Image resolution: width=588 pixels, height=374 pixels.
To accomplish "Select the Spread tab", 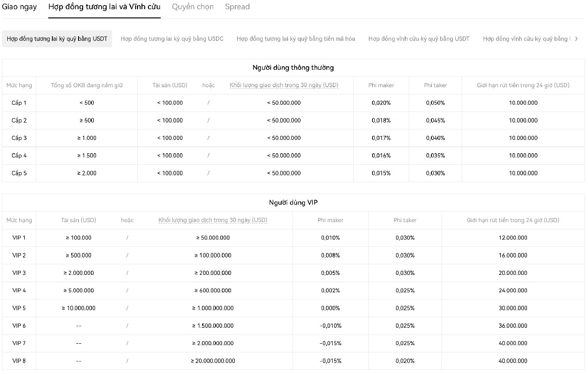I will pos(237,7).
